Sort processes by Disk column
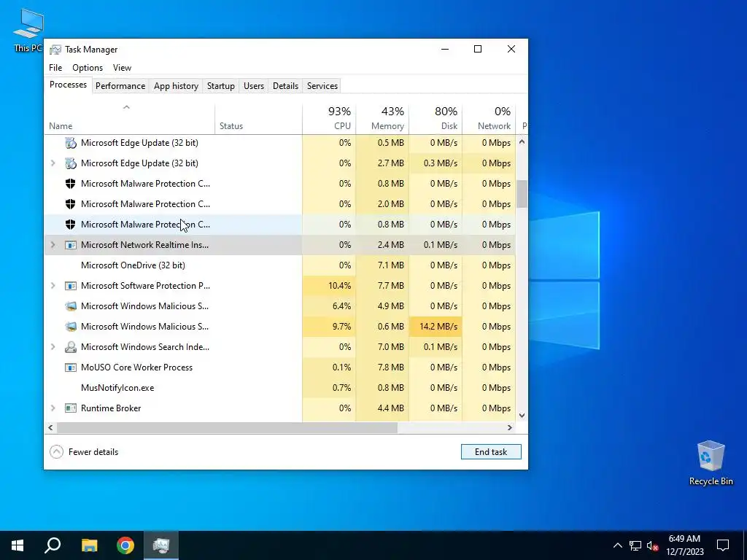The image size is (747, 560). point(436,119)
